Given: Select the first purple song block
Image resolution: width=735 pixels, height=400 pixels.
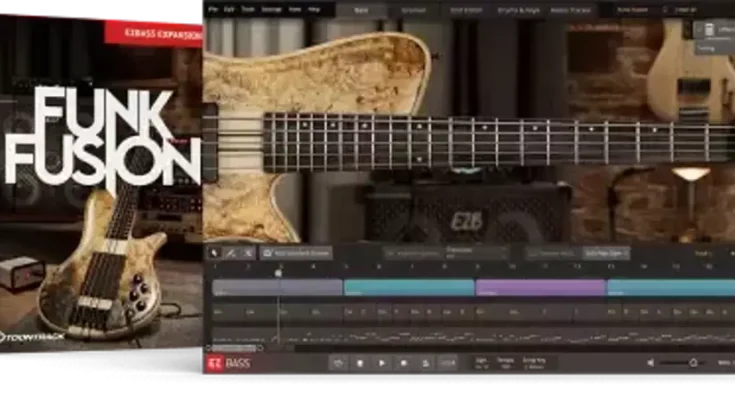Looking at the screenshot, I should (x=277, y=288).
